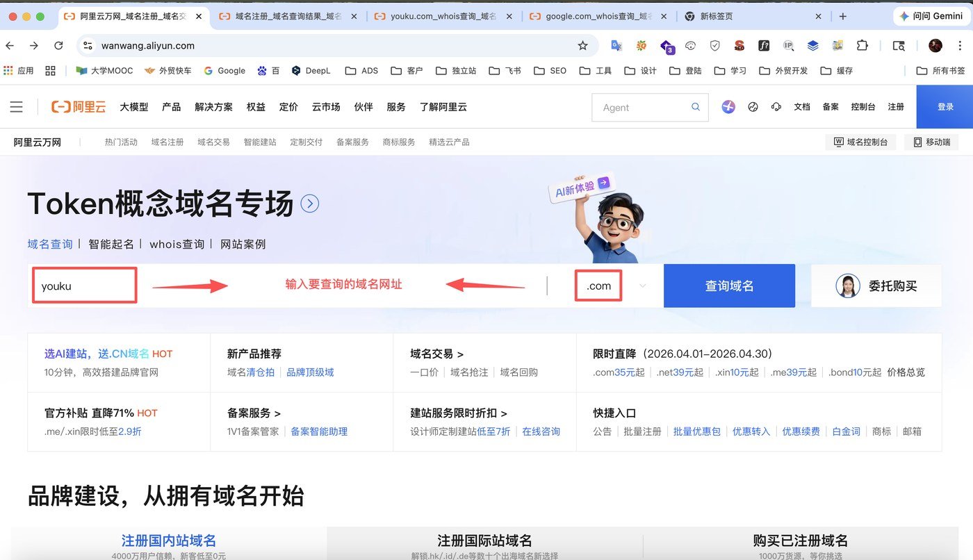Switch to the youku.com whois tab
Image resolution: width=973 pixels, height=560 pixels.
tap(442, 16)
